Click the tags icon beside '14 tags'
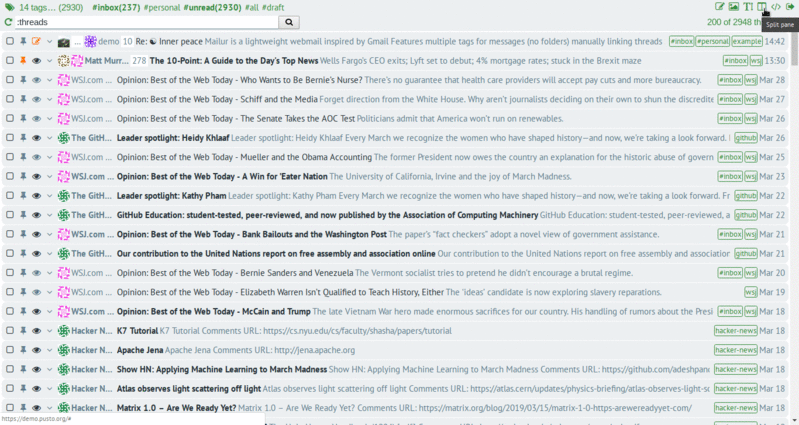 tap(9, 7)
